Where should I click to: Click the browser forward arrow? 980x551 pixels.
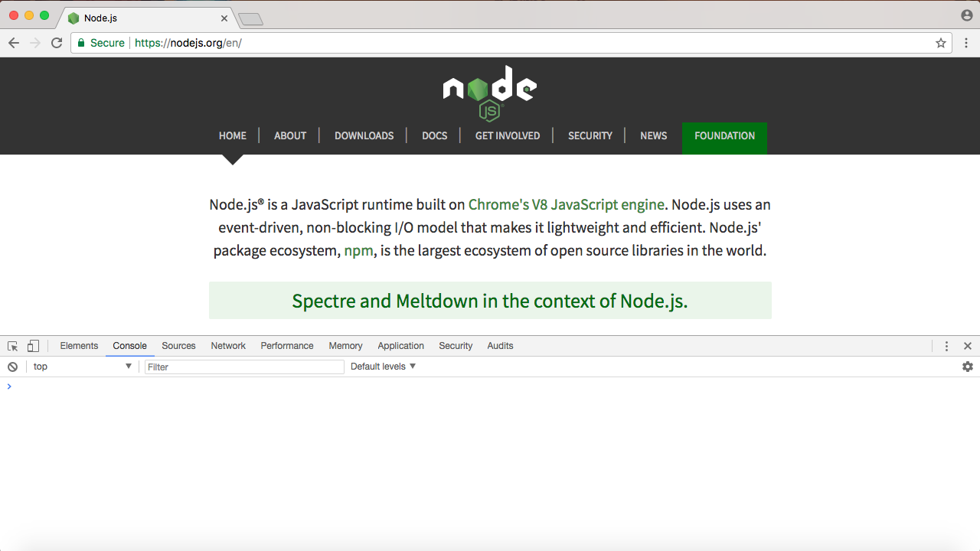(x=35, y=43)
